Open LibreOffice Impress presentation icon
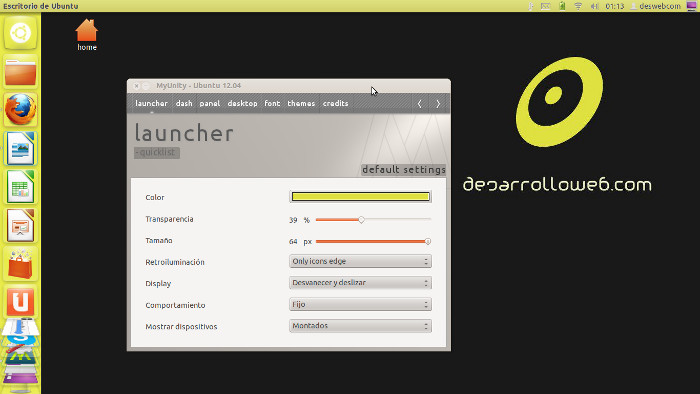The image size is (700, 394). tap(21, 225)
